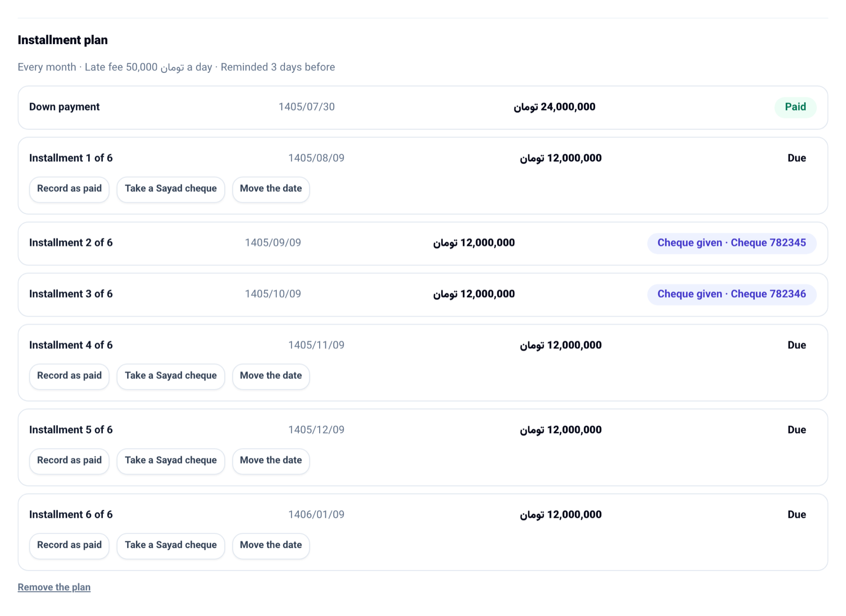Select the date 1405/07/30
Image resolution: width=846 pixels, height=616 pixels.
point(306,107)
